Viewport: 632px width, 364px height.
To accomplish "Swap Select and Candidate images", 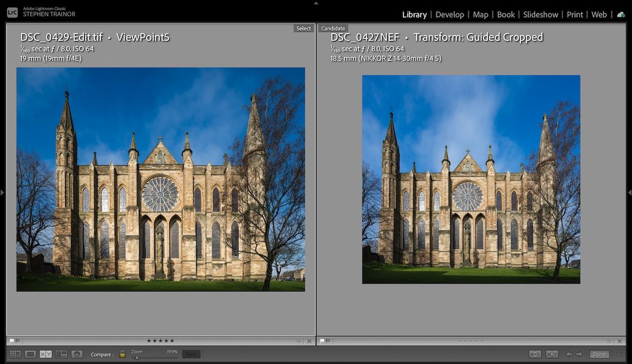I will click(536, 354).
